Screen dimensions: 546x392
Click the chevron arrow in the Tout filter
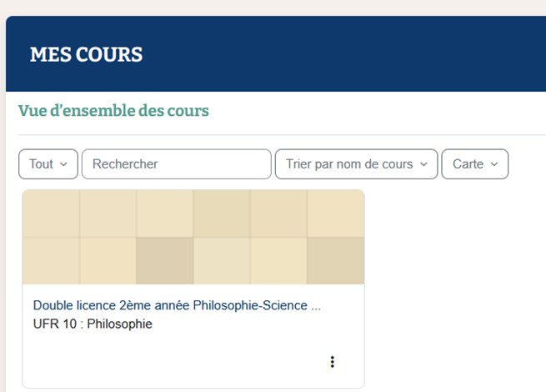(63, 164)
